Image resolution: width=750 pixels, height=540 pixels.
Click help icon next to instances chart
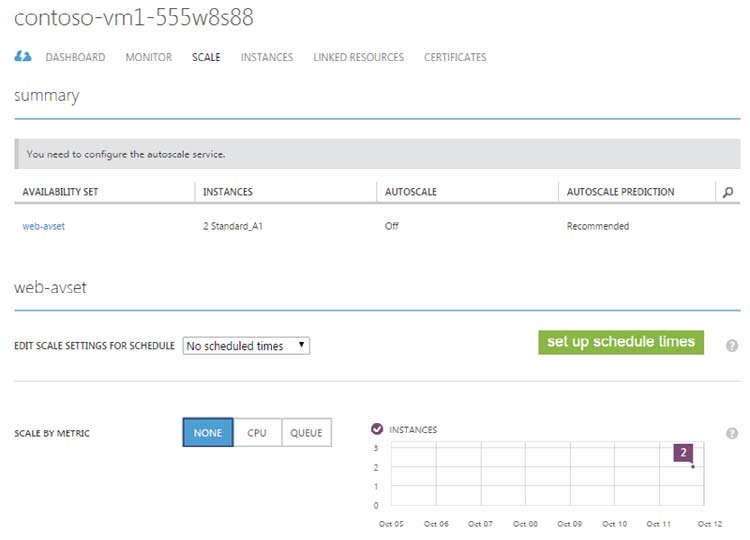click(732, 433)
